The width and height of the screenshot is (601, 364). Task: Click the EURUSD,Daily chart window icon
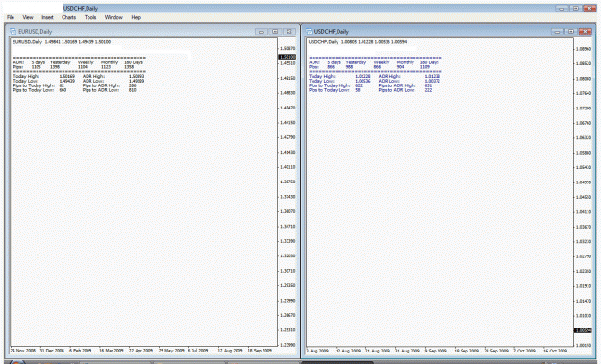click(x=13, y=32)
